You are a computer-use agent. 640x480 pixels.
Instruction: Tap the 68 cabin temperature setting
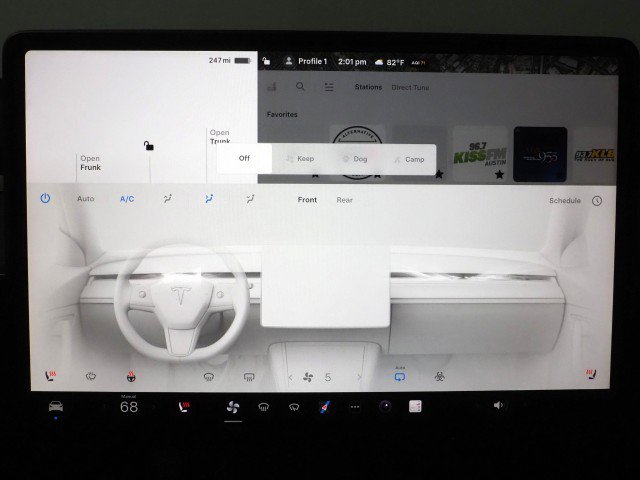129,407
